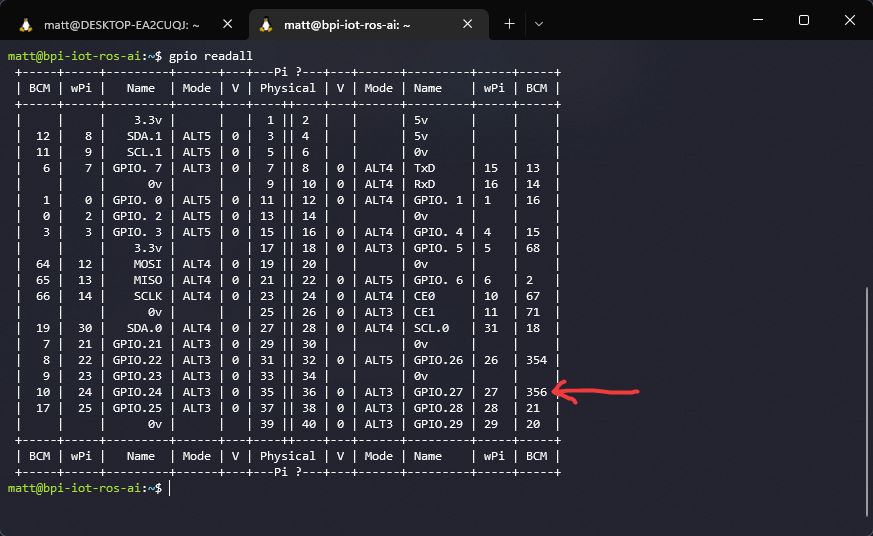This screenshot has width=873, height=536.
Task: Click the name GPIO.27
Action: (x=438, y=392)
